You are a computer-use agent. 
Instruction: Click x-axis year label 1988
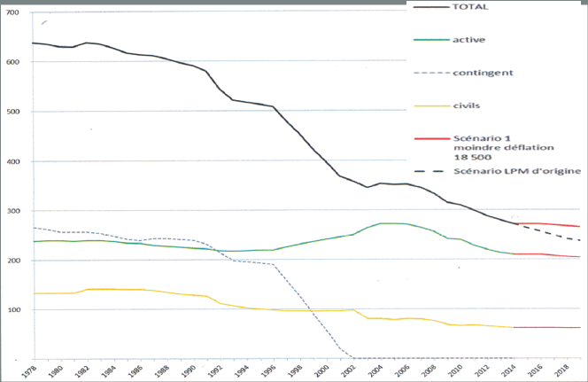[162, 370]
